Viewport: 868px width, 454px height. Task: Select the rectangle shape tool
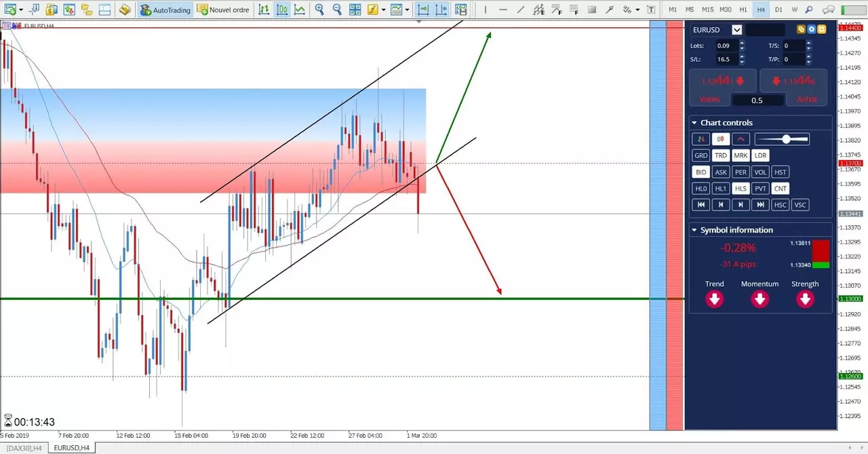591,10
